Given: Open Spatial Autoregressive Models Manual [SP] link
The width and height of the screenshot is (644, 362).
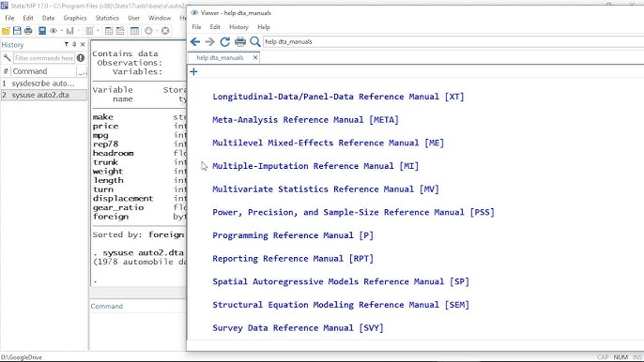Looking at the screenshot, I should click(x=341, y=281).
